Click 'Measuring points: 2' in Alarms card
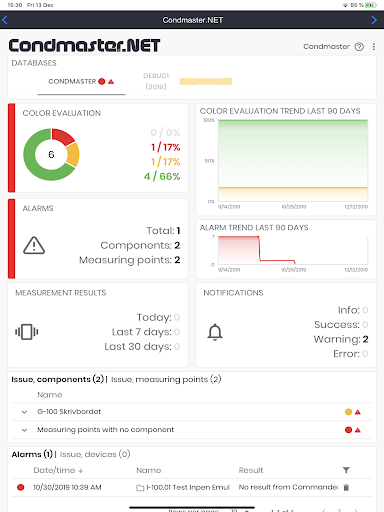 coord(130,260)
